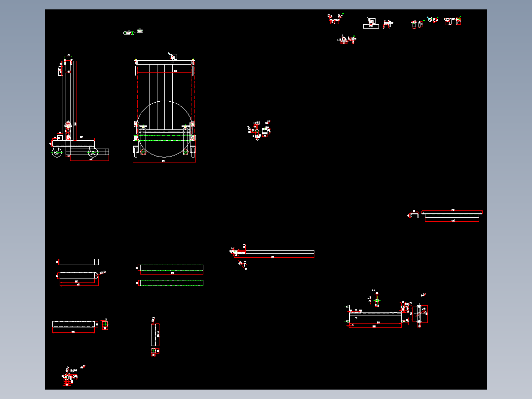Select the plain rectangle above the round-ended toothed bar

(79, 262)
